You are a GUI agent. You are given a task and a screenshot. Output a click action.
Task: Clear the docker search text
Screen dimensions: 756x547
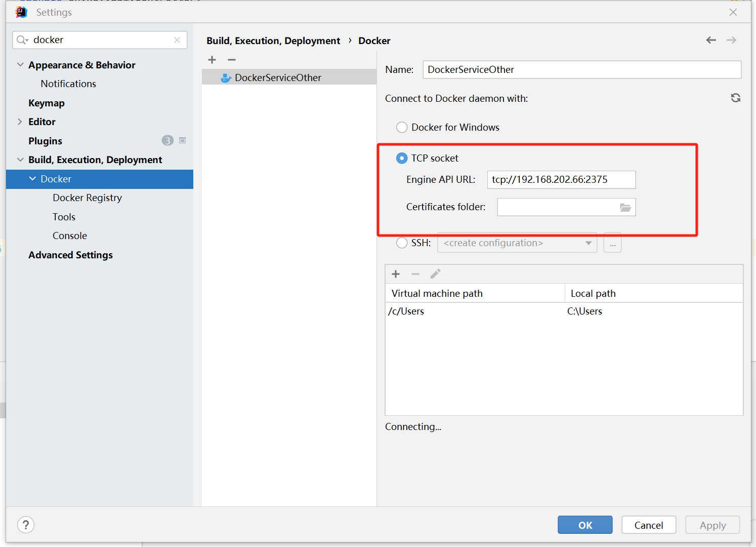pyautogui.click(x=177, y=40)
